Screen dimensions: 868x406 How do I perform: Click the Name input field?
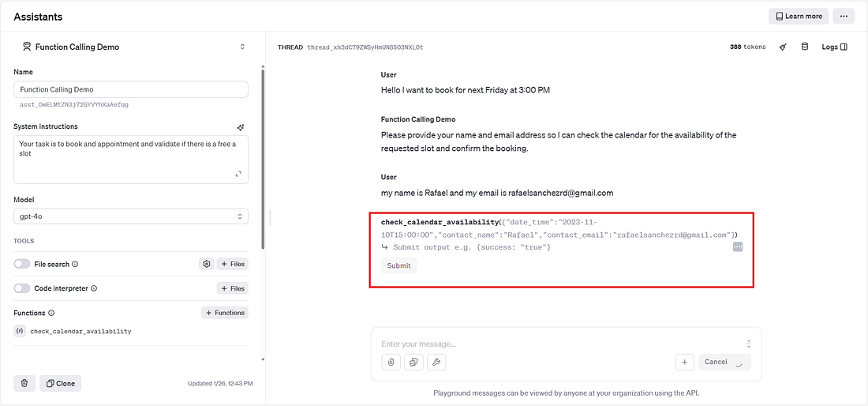click(131, 89)
